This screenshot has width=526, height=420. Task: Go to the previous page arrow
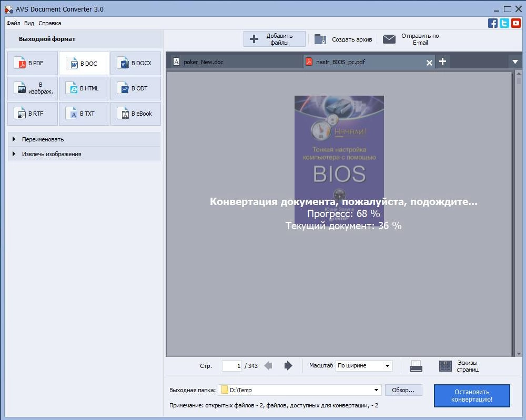coord(268,365)
